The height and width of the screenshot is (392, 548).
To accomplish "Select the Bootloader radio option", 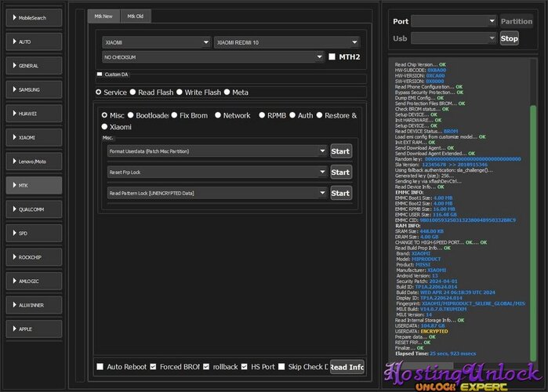I will coord(131,115).
